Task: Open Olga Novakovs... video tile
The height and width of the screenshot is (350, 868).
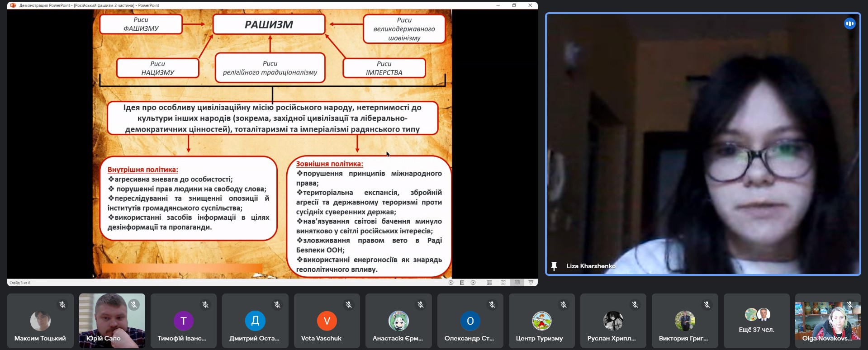Action: click(828, 321)
